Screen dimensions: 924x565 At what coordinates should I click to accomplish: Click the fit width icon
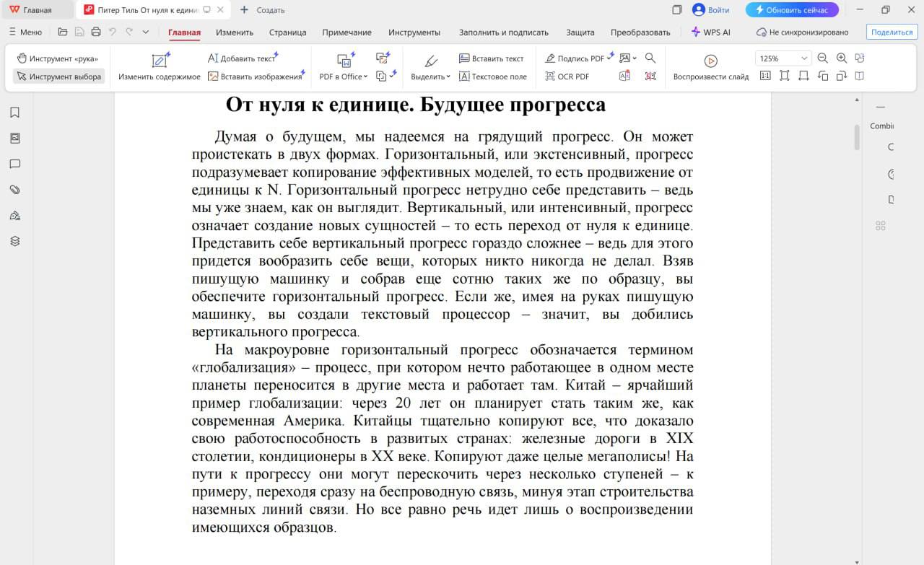pyautogui.click(x=803, y=76)
